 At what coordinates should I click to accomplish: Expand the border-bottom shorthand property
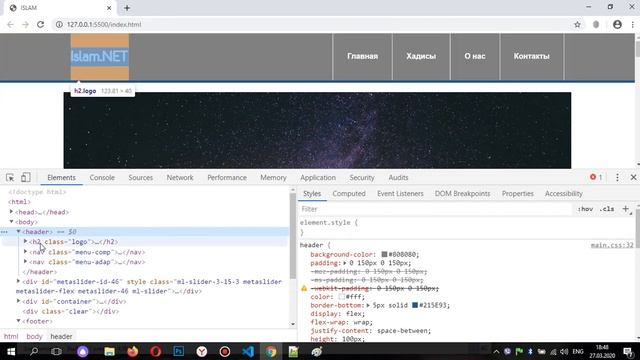368,305
